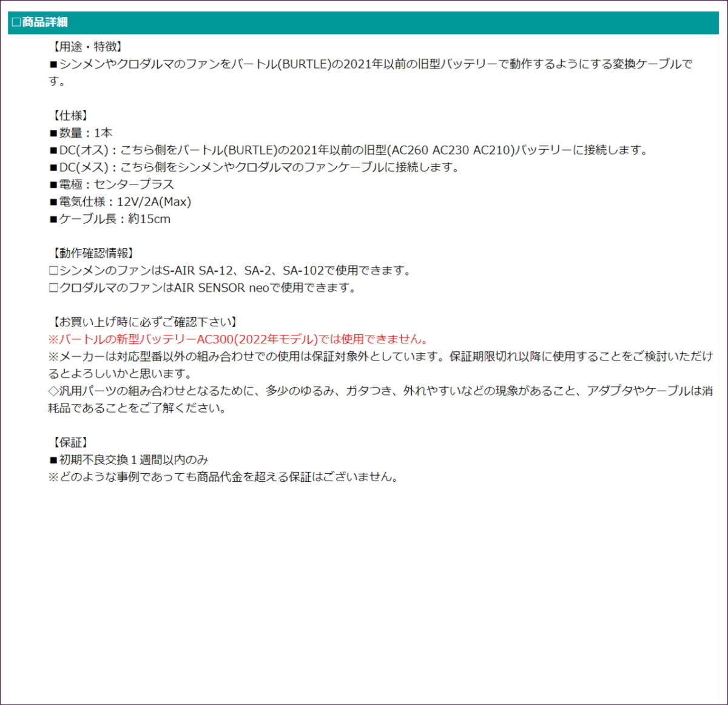Select the 電気仕様：12V/2A(Max) line

[120, 201]
